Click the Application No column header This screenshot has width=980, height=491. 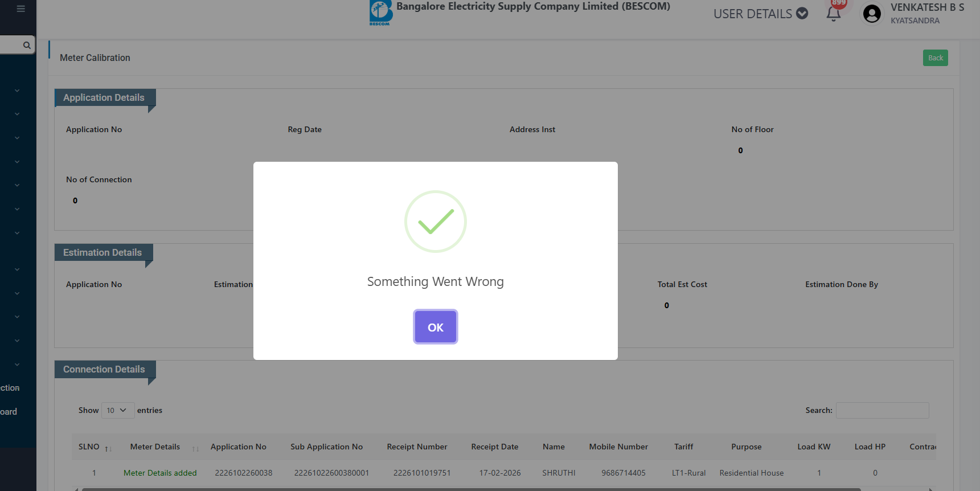click(x=238, y=447)
